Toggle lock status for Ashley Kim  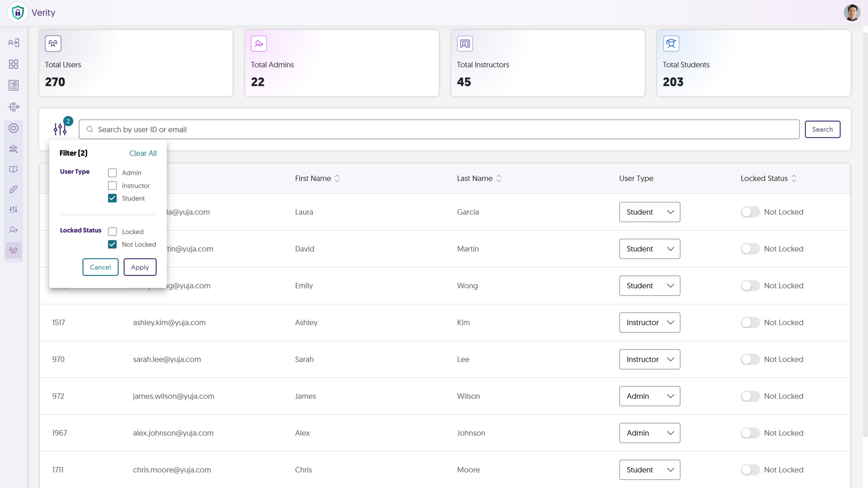[x=750, y=322]
